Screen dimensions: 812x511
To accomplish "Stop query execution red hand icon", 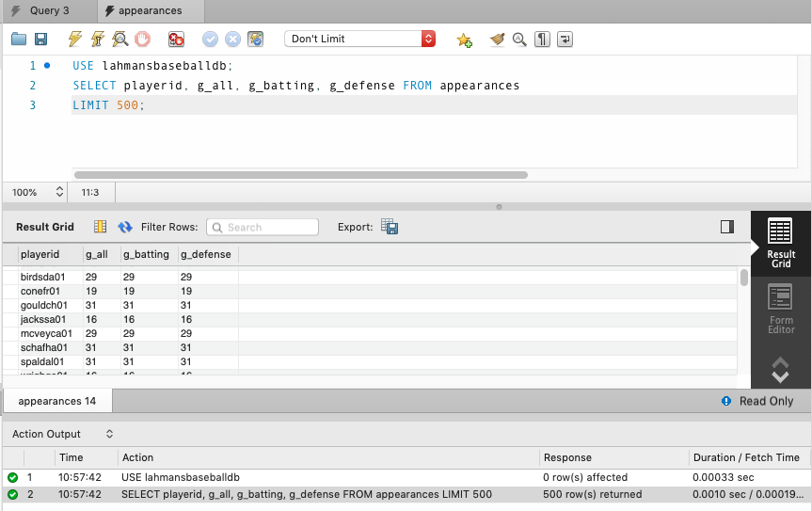I will coord(142,39).
